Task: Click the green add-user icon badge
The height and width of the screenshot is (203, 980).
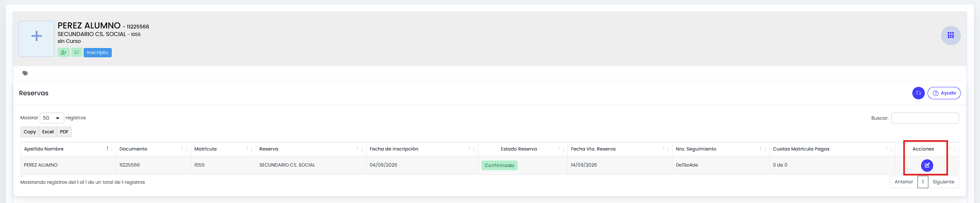Action: [x=64, y=52]
